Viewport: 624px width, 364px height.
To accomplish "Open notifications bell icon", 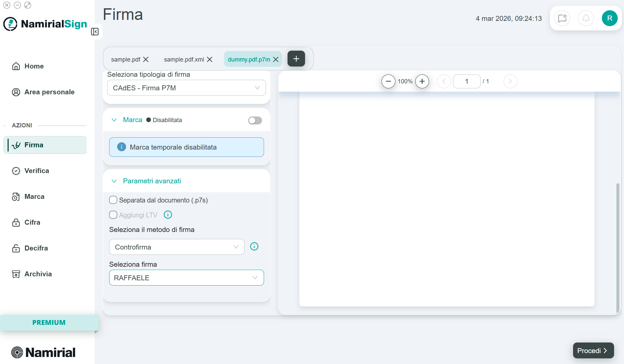I will pyautogui.click(x=586, y=18).
